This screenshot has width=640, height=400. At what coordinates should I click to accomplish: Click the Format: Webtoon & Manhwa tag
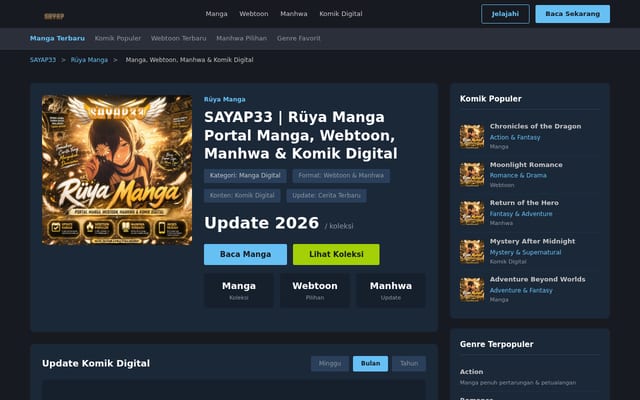(341, 176)
